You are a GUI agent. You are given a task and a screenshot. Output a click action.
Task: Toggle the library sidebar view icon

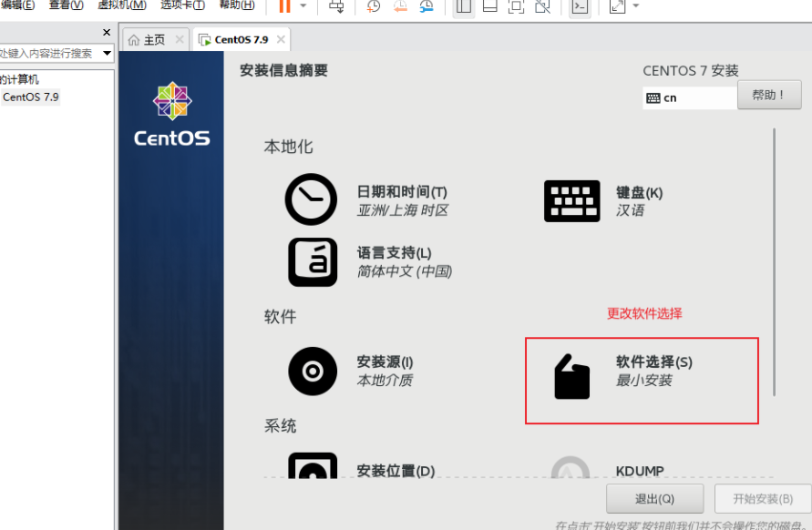464,6
